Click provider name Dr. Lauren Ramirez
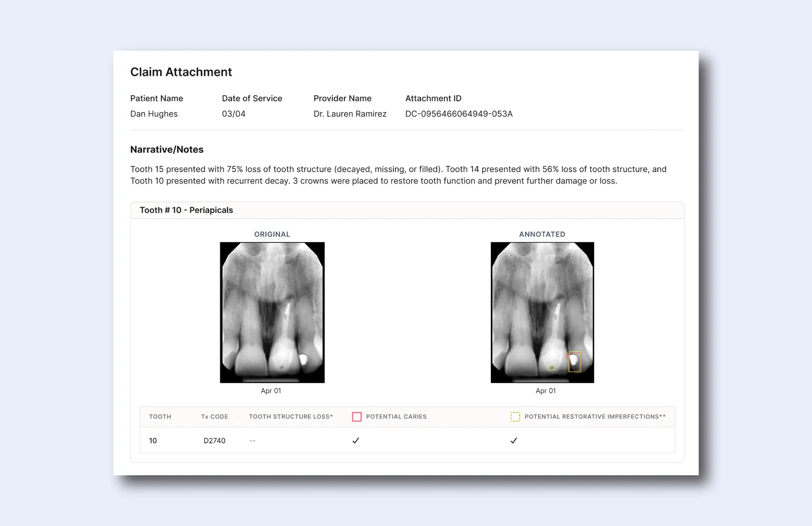Viewport: 812px width, 526px height. (350, 114)
